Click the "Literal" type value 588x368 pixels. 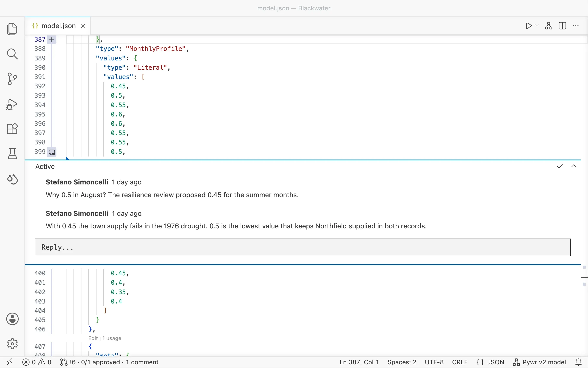pos(150,67)
